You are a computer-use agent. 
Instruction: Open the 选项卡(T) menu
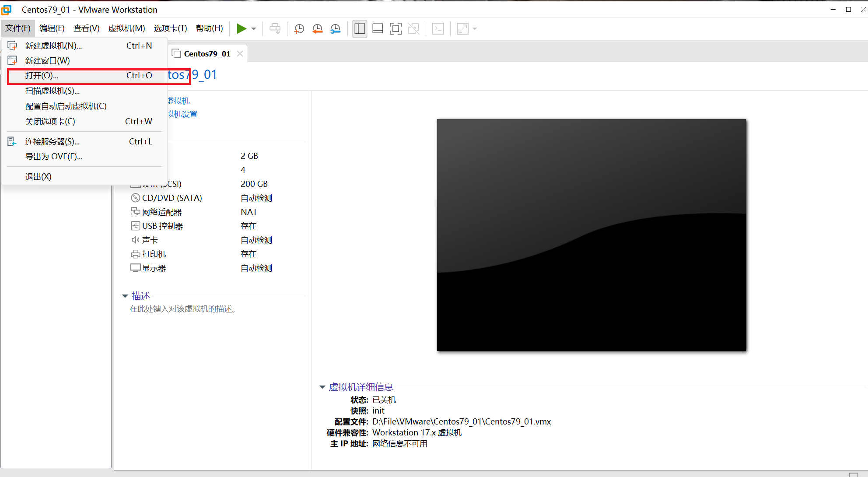coord(170,28)
